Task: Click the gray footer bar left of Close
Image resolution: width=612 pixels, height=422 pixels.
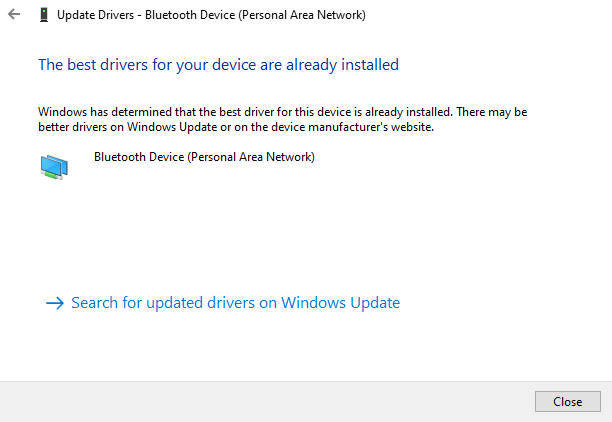Action: point(267,402)
